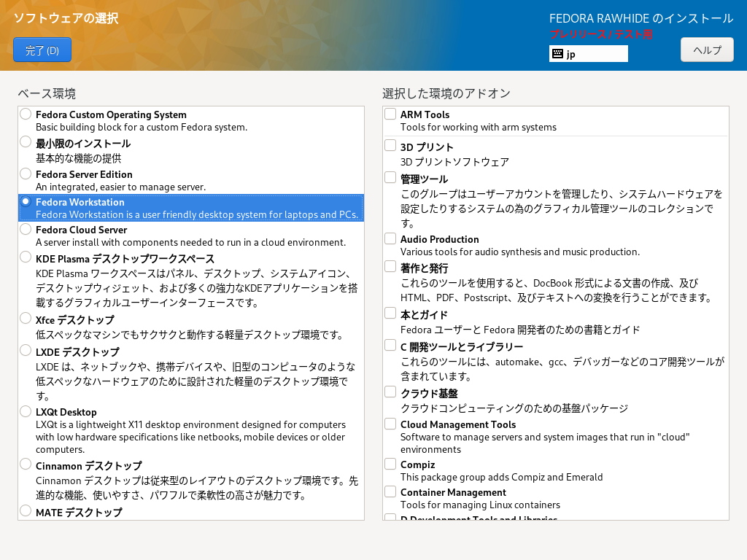Click the 'Basic building block for a custom Fedora system.' description
This screenshot has height=560, width=747.
click(x=142, y=127)
